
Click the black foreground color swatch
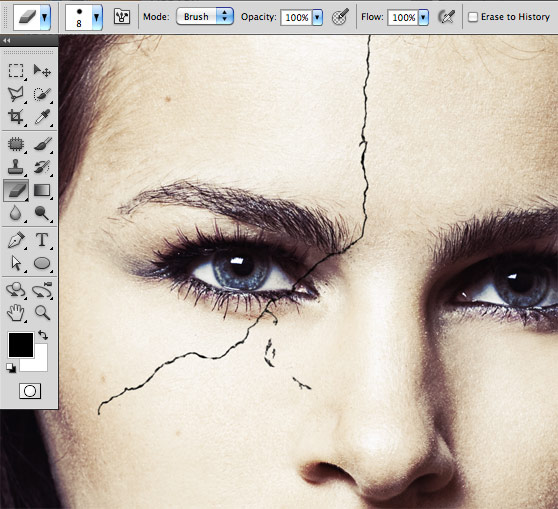pos(21,345)
